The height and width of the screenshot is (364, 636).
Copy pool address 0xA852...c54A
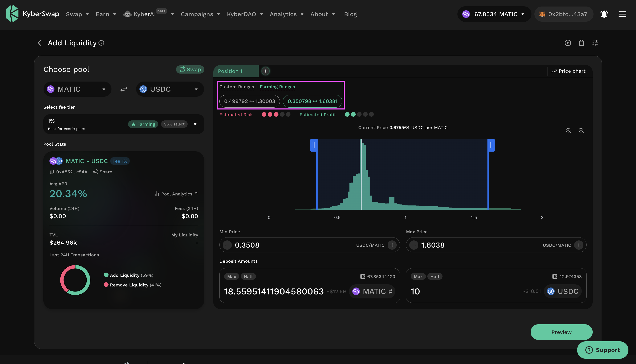point(52,172)
